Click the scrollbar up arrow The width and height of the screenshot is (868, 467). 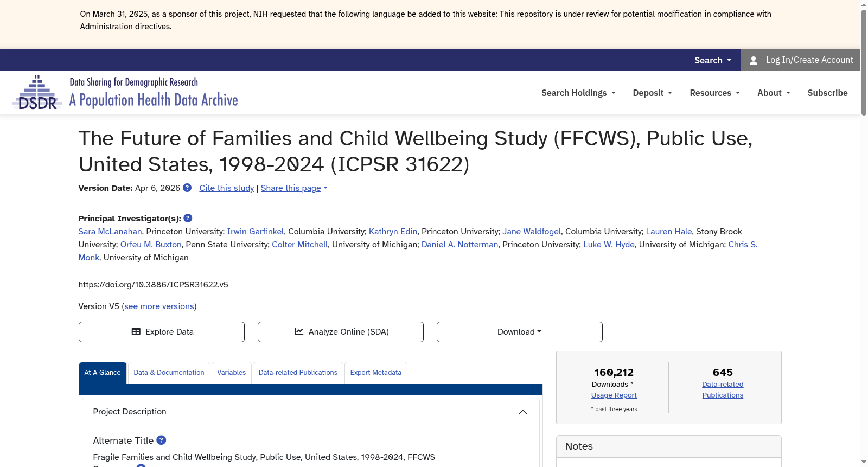click(x=864, y=4)
